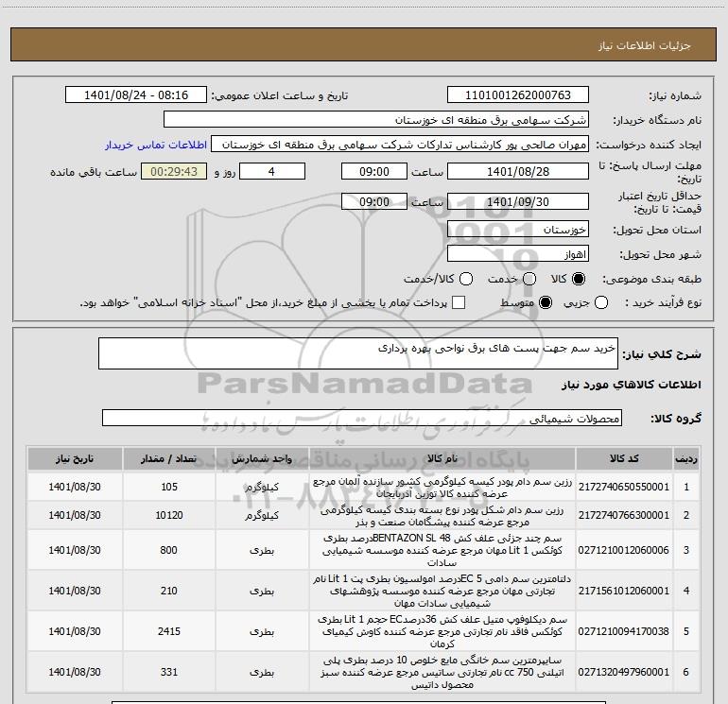Click the remaining time countdown 00:29:43

tap(174, 171)
